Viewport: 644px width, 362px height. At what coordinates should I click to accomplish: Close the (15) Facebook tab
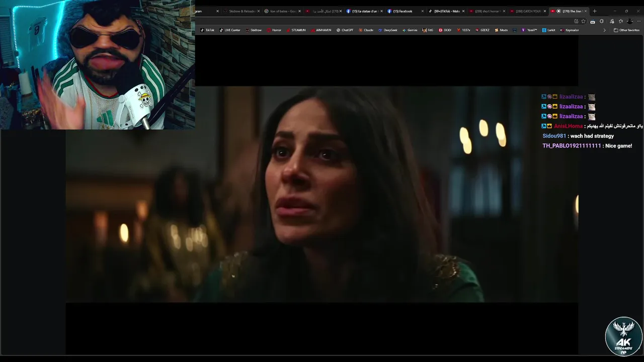(422, 11)
